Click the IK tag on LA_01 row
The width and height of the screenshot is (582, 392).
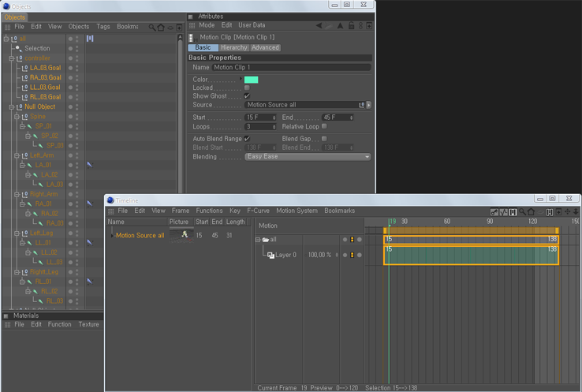(x=89, y=165)
